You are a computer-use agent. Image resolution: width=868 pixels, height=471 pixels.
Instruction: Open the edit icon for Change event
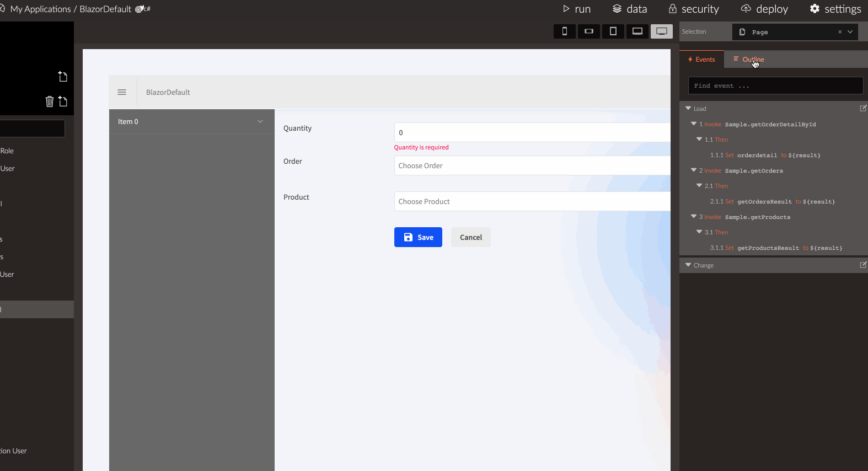pos(863,265)
